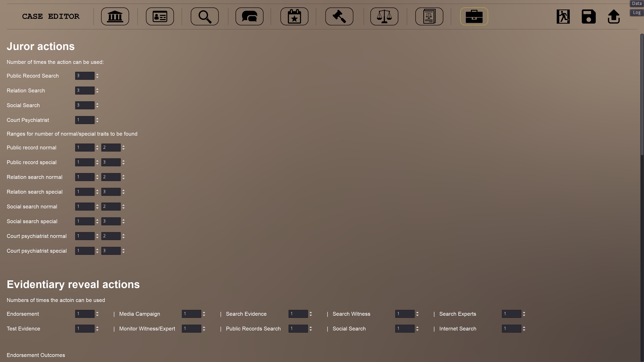644x362 pixels.
Task: Click Public record normal minimum field
Action: pos(85,147)
